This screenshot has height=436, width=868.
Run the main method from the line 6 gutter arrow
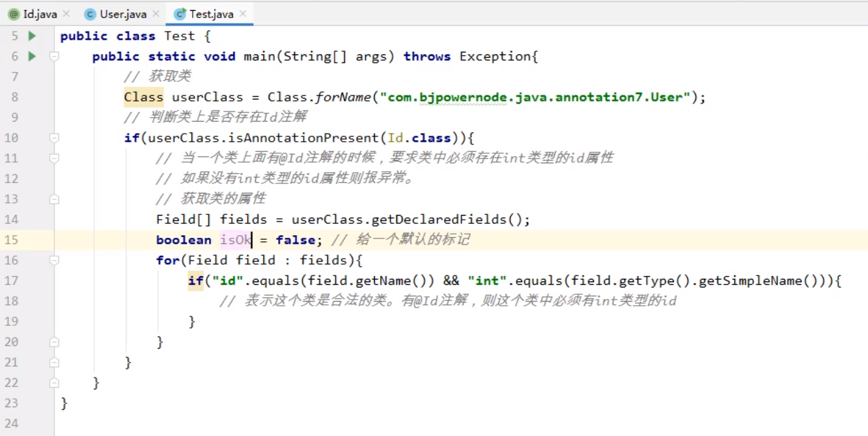click(32, 56)
